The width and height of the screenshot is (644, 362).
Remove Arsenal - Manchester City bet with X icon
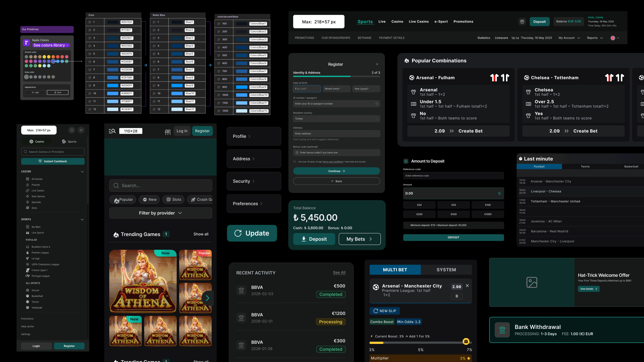coord(467,286)
